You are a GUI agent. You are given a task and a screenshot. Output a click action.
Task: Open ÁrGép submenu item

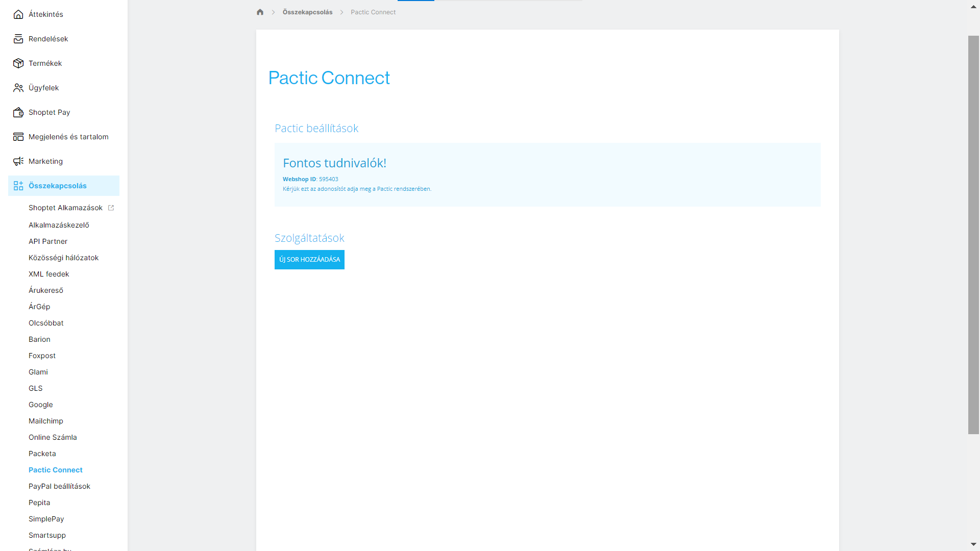tap(39, 307)
